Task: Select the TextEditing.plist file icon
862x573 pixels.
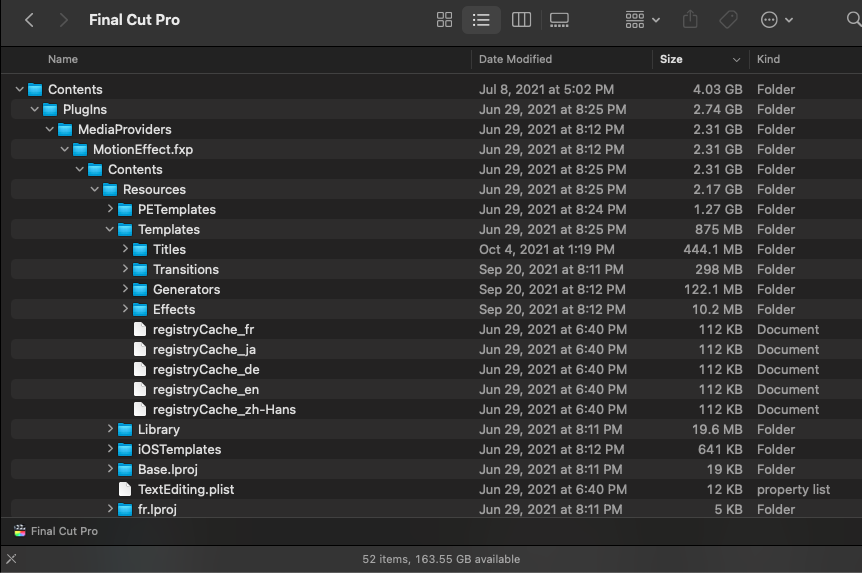Action: 125,489
